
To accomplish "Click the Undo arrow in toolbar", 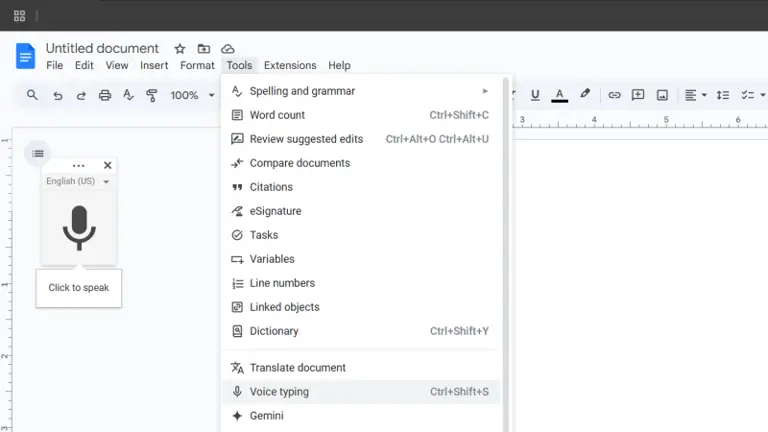I will coord(58,96).
